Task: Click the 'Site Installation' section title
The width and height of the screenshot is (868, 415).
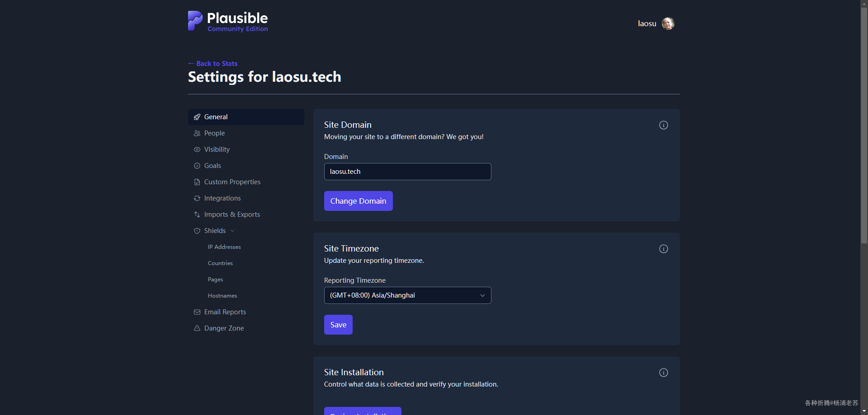Action: point(354,373)
